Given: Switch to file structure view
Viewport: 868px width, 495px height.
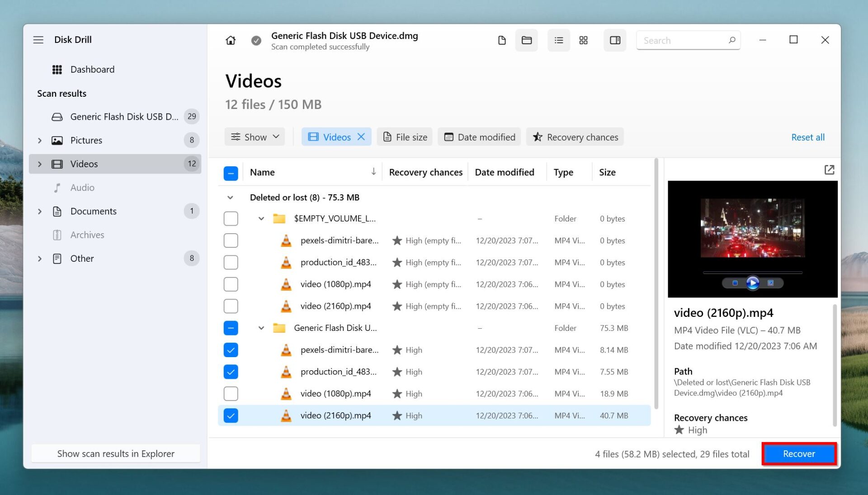Looking at the screenshot, I should point(502,40).
